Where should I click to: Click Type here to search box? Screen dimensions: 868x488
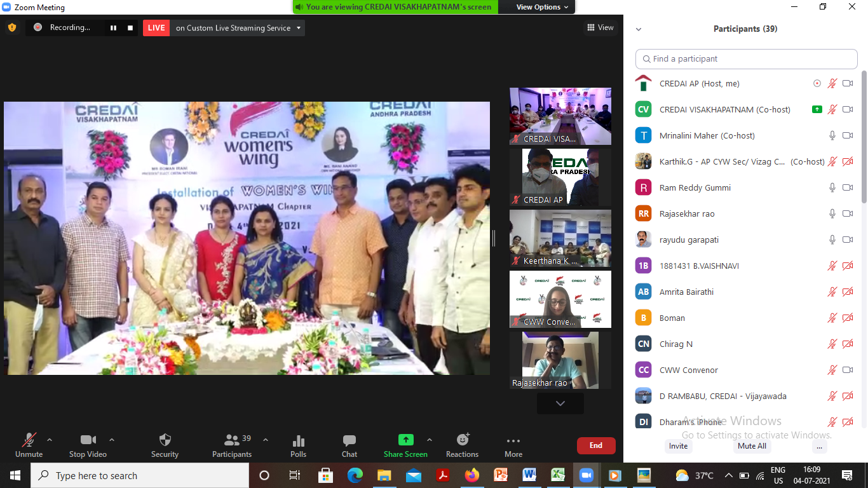click(140, 475)
